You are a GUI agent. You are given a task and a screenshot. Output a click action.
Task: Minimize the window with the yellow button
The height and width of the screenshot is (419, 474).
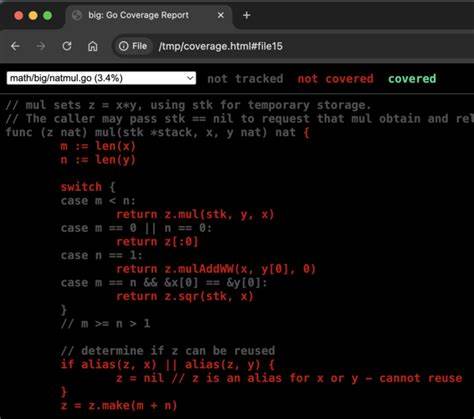(33, 15)
